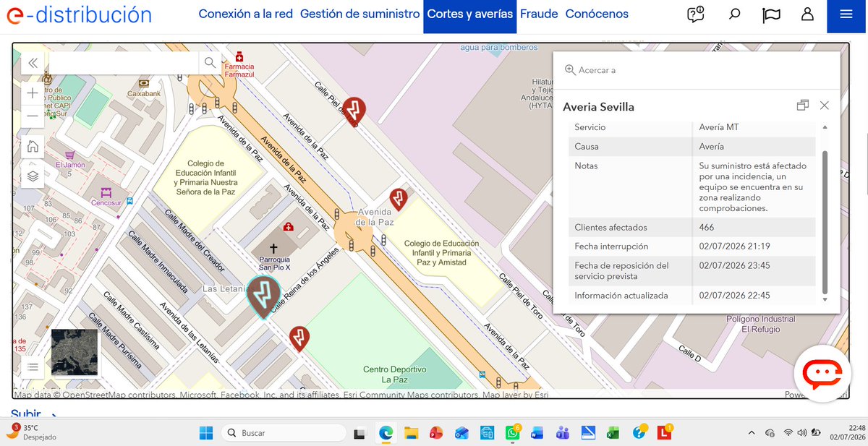Open 'Gestión de suministro' menu
The width and height of the screenshot is (868, 446).
coord(359,14)
